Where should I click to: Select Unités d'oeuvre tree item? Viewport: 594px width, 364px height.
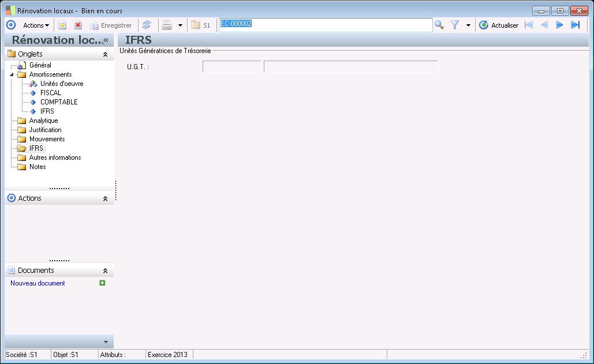click(x=62, y=84)
